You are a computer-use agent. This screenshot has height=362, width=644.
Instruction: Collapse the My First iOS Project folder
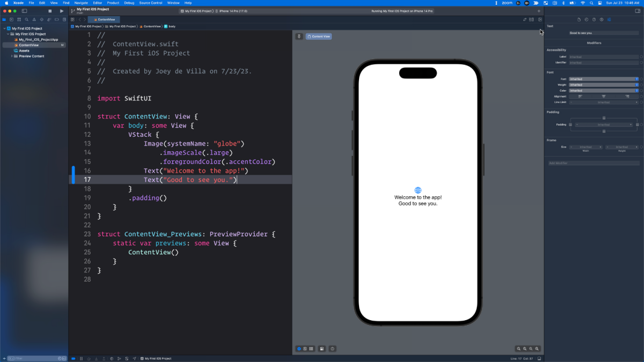[x=8, y=33]
